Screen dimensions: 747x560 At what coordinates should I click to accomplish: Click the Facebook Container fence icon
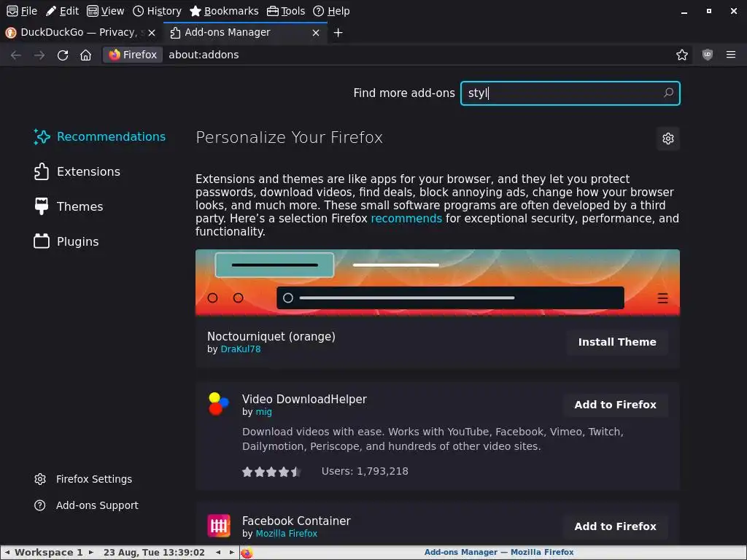219,526
